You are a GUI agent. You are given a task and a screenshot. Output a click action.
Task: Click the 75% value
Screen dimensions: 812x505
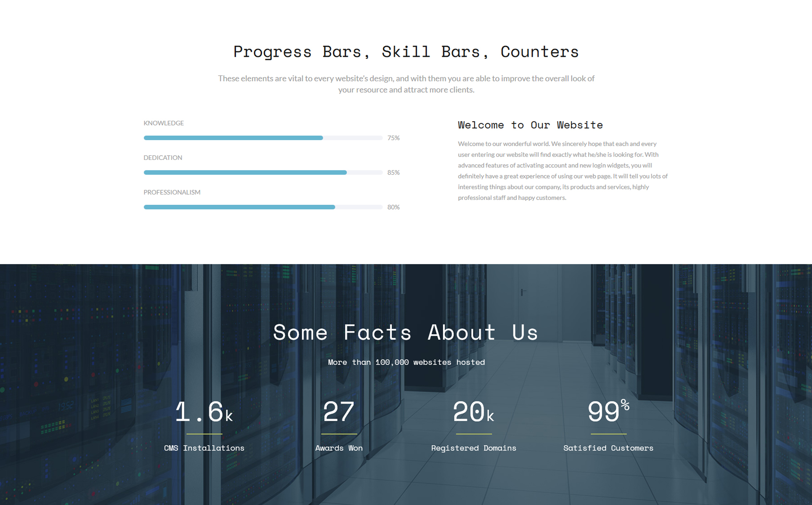pyautogui.click(x=393, y=138)
